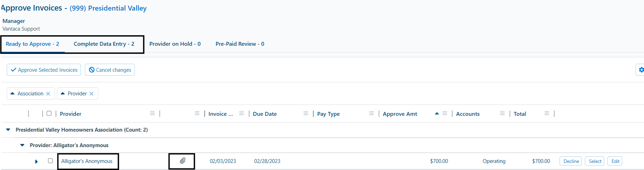The image size is (644, 170).
Task: Collapse Presidential Valley Homeowners Association group
Action: [8, 130]
